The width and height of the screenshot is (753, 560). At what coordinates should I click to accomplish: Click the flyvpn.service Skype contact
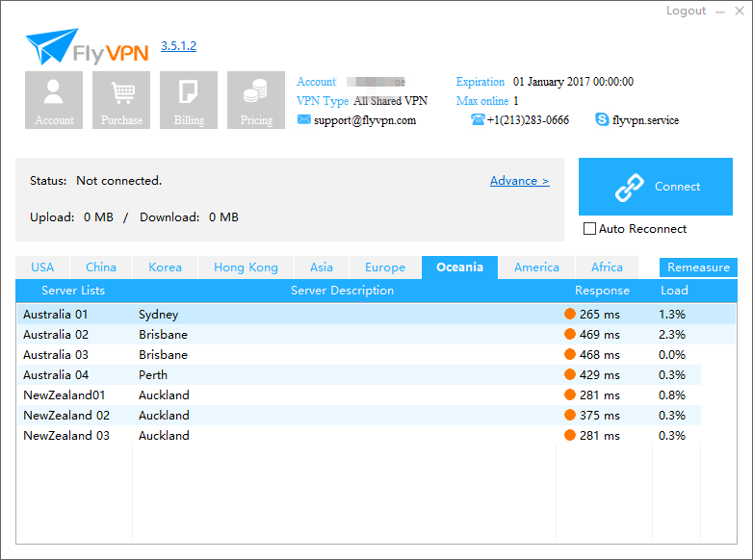[645, 120]
